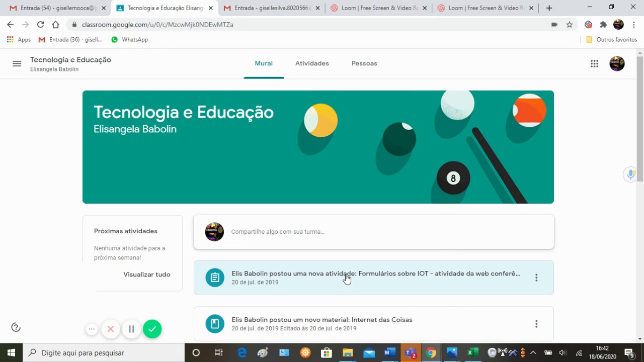Click the Próximas atividades heading
This screenshot has height=362, width=644.
(x=126, y=231)
